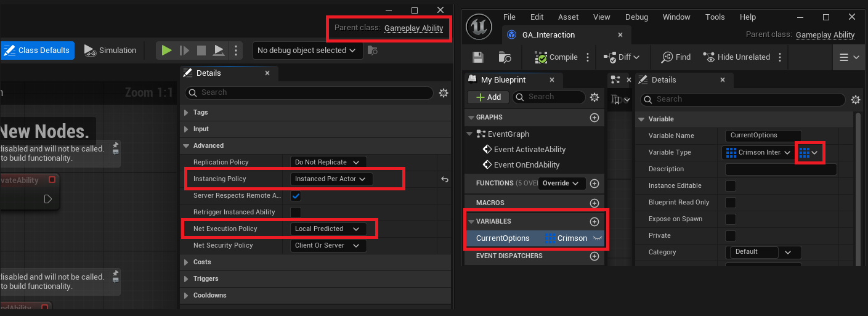Screen dimensions: 868x316
Task: Click the Variable Name field CurrentOptions
Action: [763, 136]
